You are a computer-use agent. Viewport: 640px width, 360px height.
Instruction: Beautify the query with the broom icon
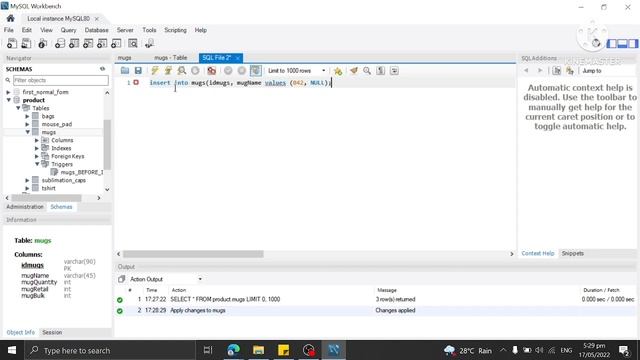point(353,71)
